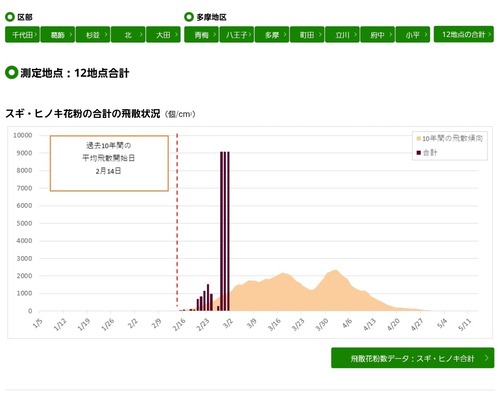Click the 2/16 x-axis date label
The width and height of the screenshot is (500, 394).
tap(179, 324)
